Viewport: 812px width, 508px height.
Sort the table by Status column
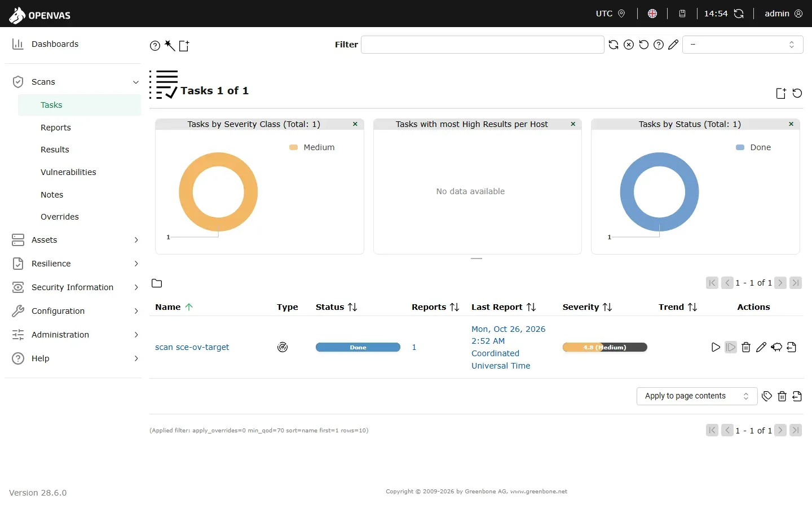[337, 307]
